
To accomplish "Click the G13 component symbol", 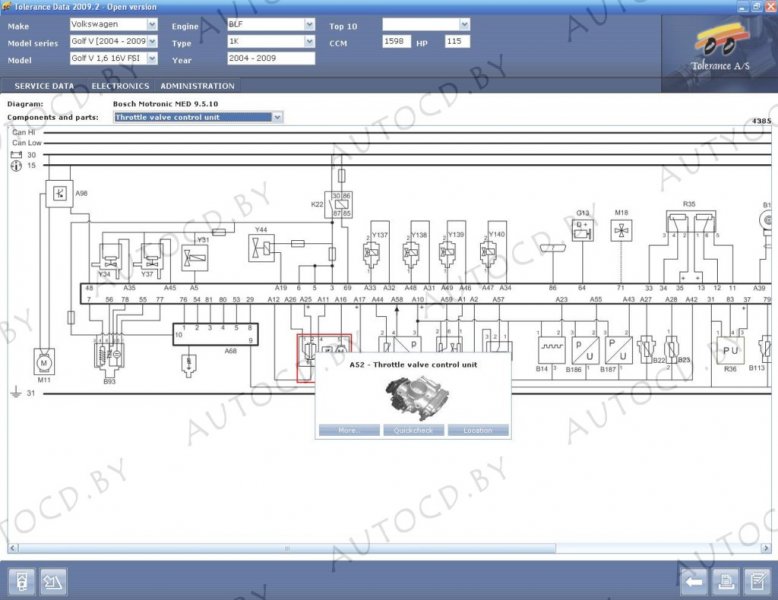I will pyautogui.click(x=583, y=230).
